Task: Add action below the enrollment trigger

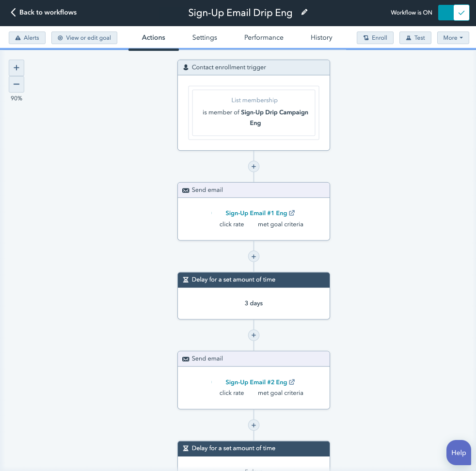Action: click(254, 166)
